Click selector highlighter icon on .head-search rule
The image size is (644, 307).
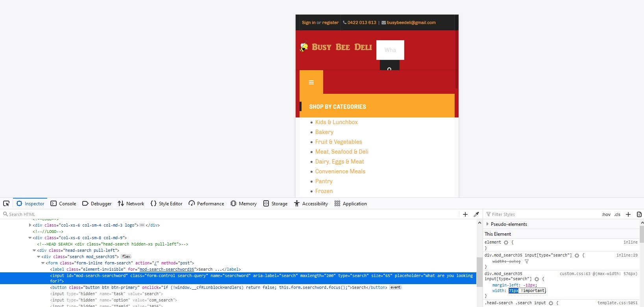pyautogui.click(x=551, y=303)
